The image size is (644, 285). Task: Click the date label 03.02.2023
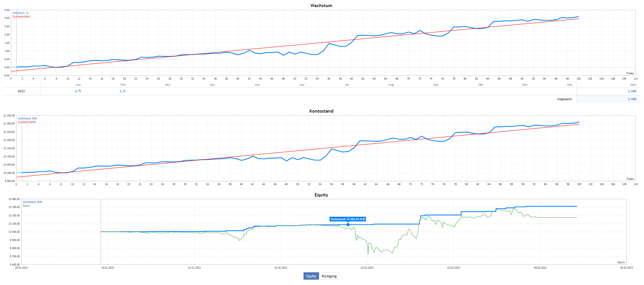[453, 268]
